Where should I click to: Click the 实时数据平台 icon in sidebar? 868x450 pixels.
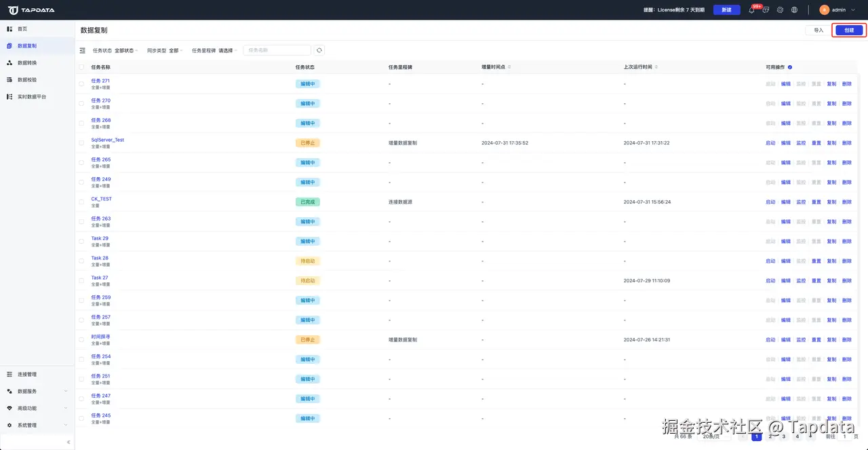tap(9, 97)
